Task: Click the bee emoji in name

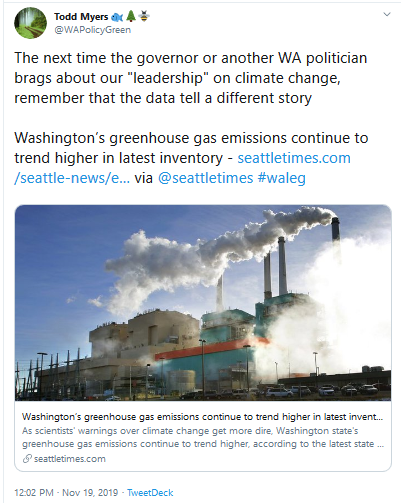Action: (x=144, y=16)
